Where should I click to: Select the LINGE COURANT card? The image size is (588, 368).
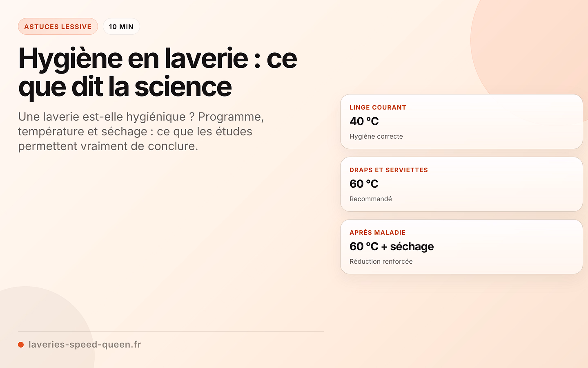tap(461, 122)
